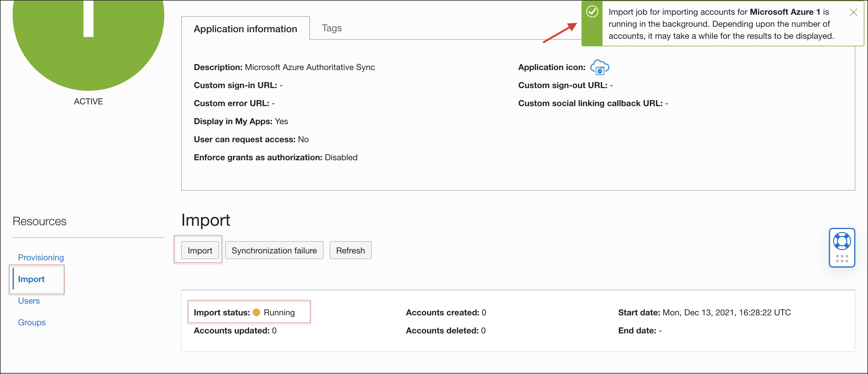
Task: Click the Synchronization failure button
Action: click(x=274, y=250)
